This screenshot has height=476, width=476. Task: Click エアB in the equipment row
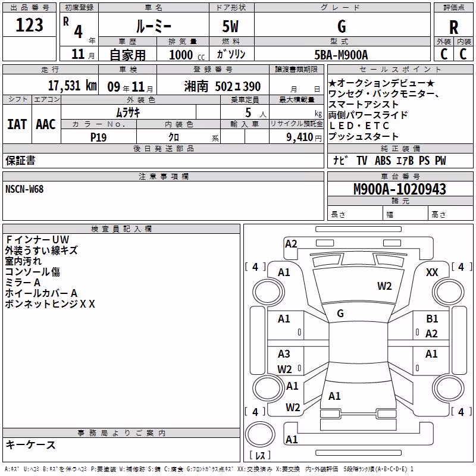(405, 160)
